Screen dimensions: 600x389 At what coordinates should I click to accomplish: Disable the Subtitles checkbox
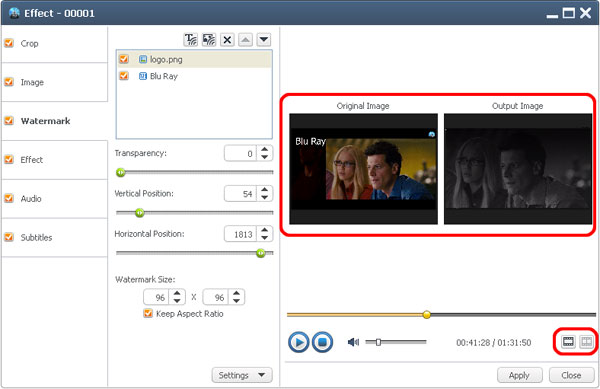coord(9,237)
